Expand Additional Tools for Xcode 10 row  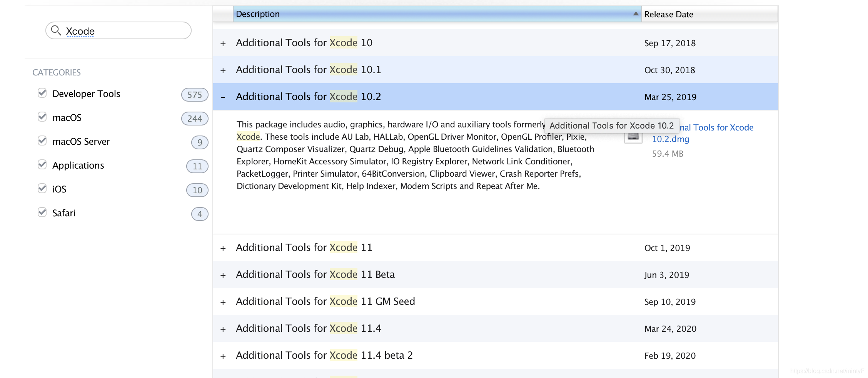223,43
